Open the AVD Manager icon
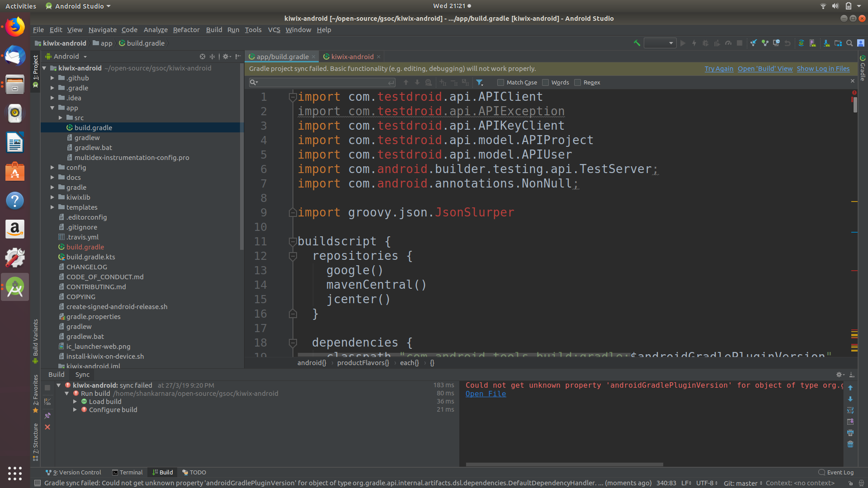 (813, 43)
